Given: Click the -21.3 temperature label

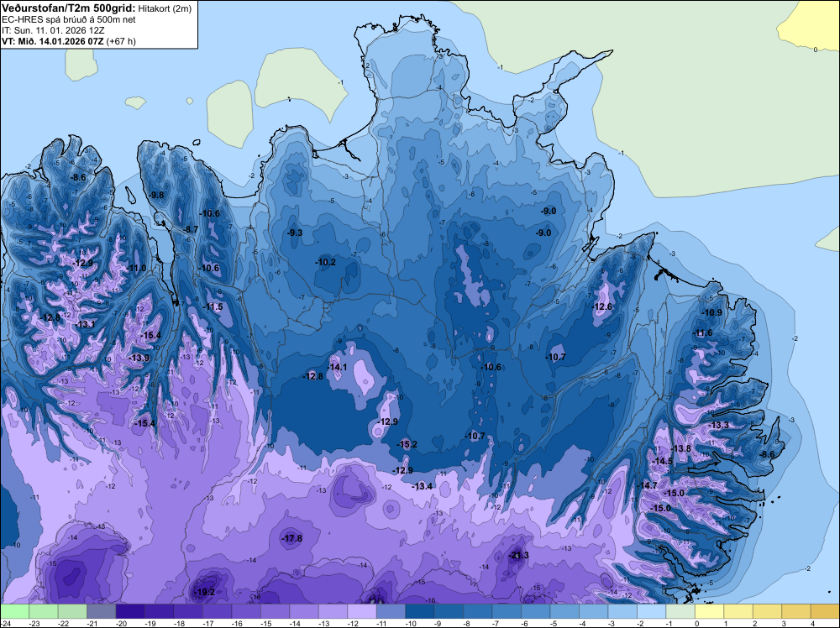Looking at the screenshot, I should 518,555.
